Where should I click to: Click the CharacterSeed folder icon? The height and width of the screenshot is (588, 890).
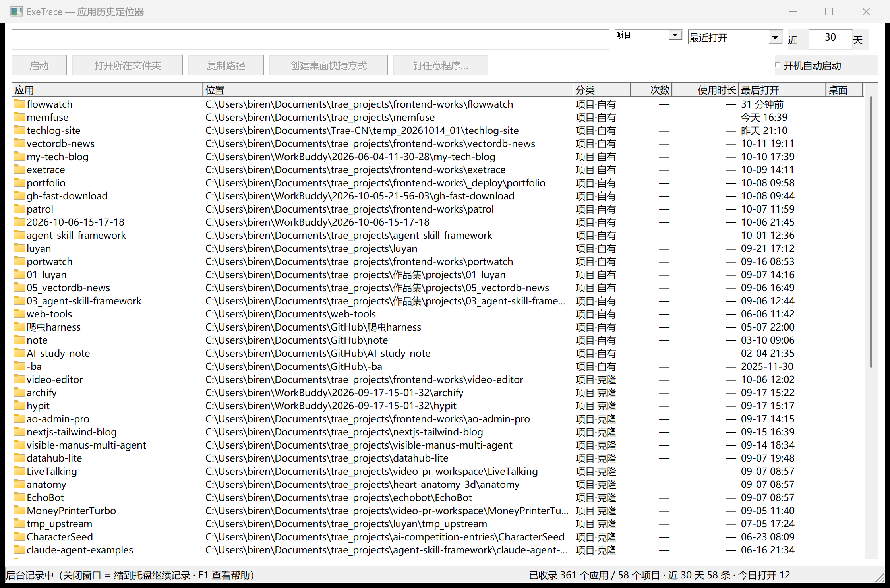point(19,537)
